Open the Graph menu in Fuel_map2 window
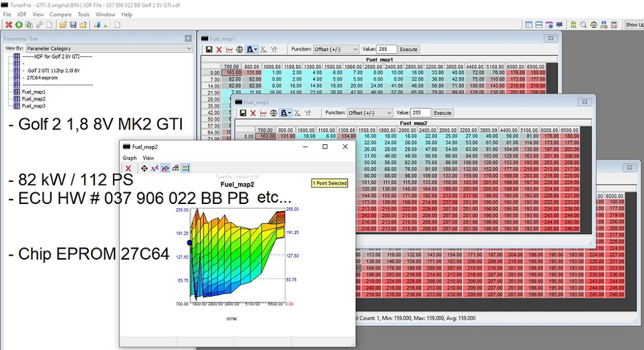The image size is (644, 350). [130, 158]
